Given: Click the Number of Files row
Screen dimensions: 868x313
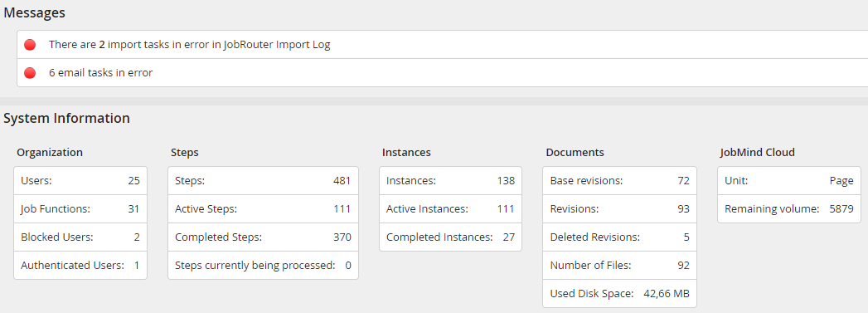Looking at the screenshot, I should [619, 266].
